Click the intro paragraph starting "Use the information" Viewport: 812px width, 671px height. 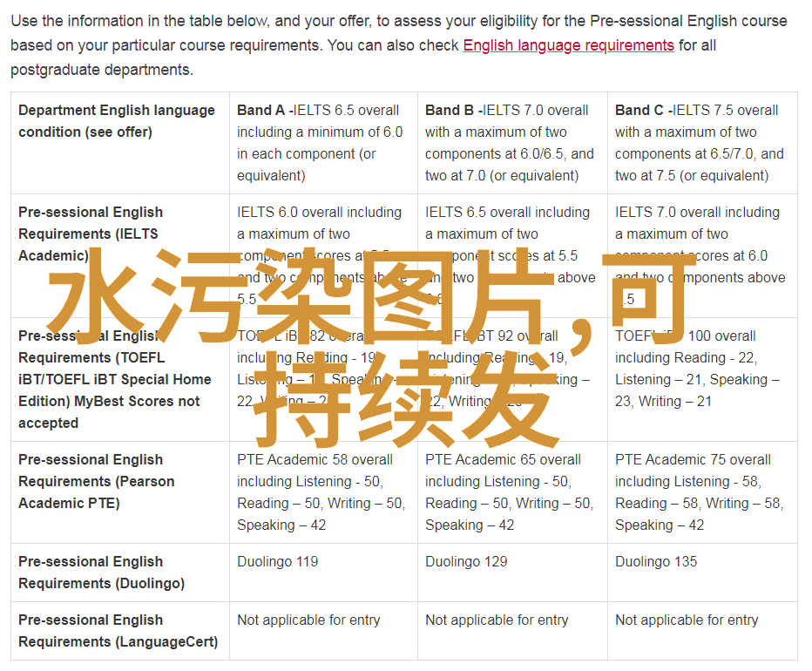pyautogui.click(x=399, y=45)
